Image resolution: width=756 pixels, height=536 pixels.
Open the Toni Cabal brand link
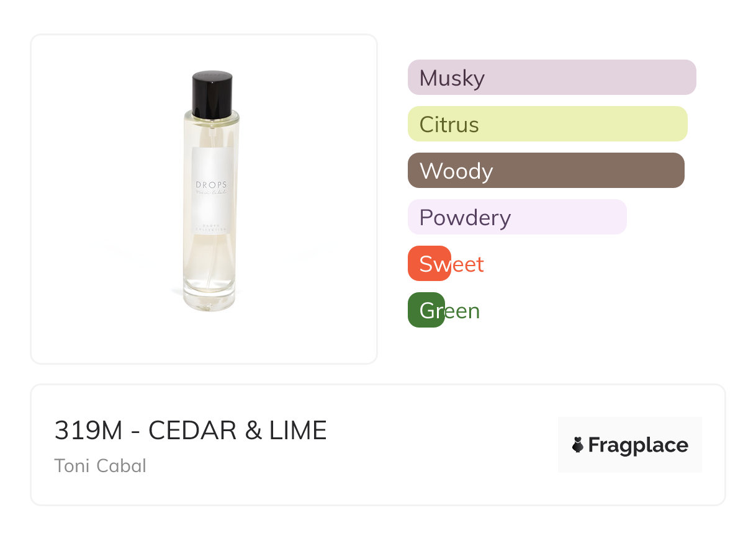click(x=100, y=465)
